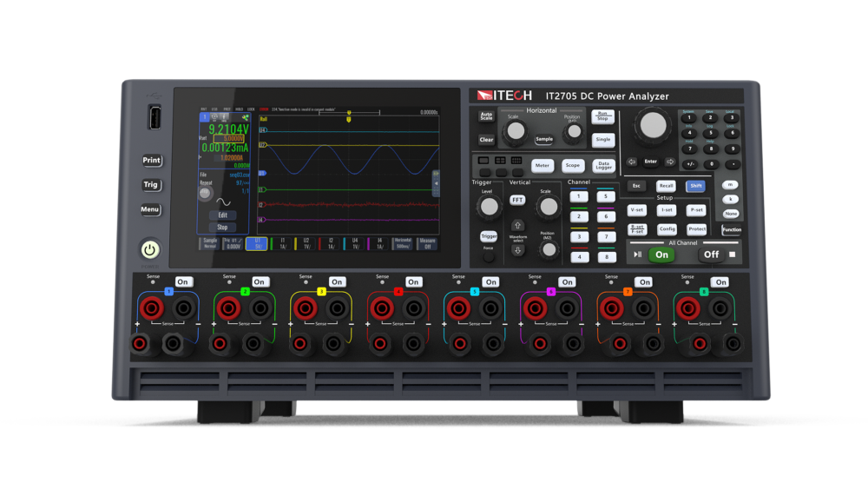This screenshot has height=489, width=868.
Task: Hit the Waveform select up arrow
Action: coord(517,226)
